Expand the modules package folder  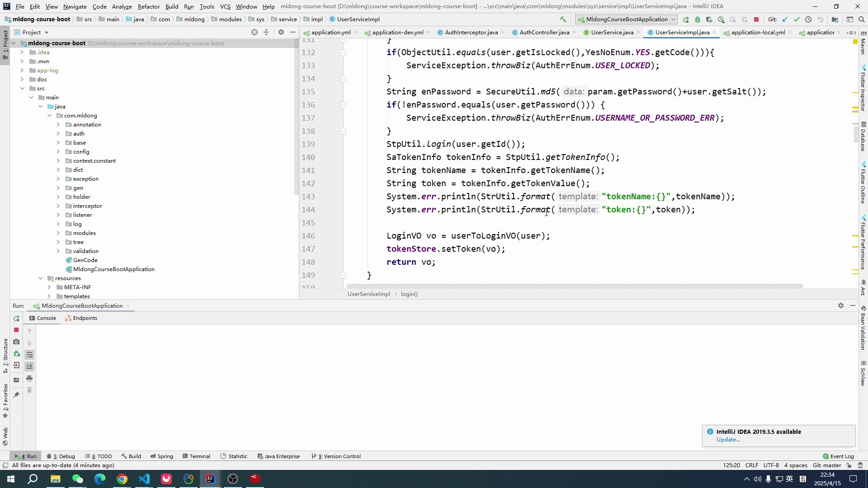point(58,233)
